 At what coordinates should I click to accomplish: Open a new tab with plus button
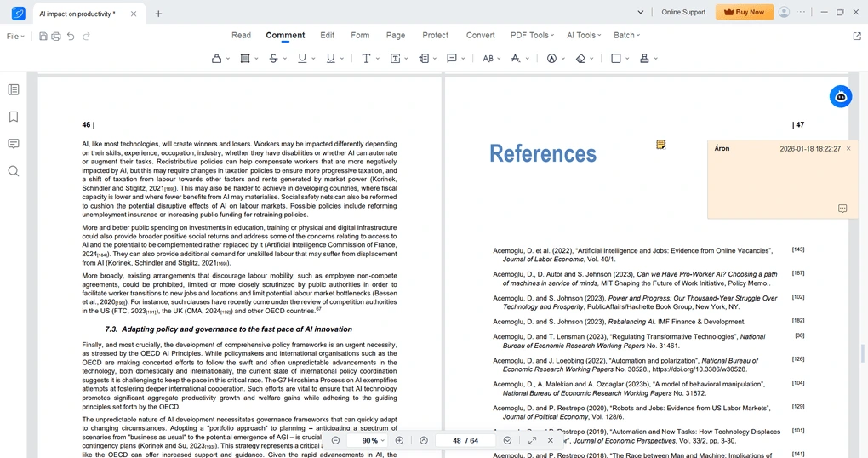pos(158,14)
